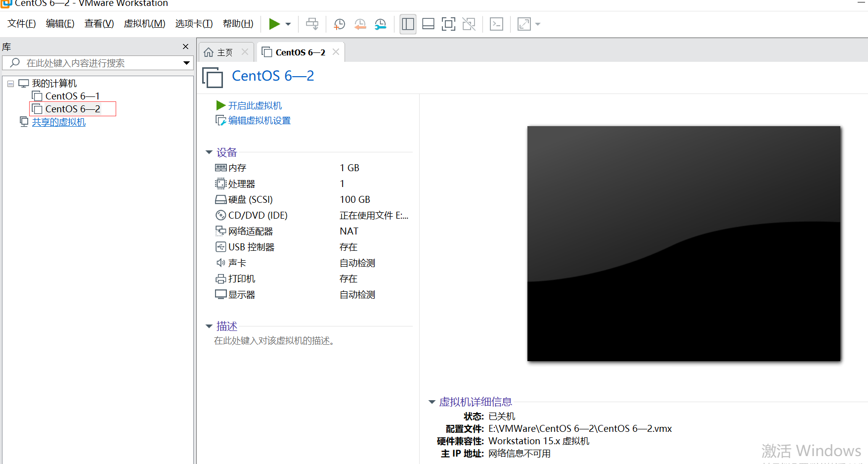Open the 选项卡(T) menu
This screenshot has width=868, height=464.
coord(194,24)
